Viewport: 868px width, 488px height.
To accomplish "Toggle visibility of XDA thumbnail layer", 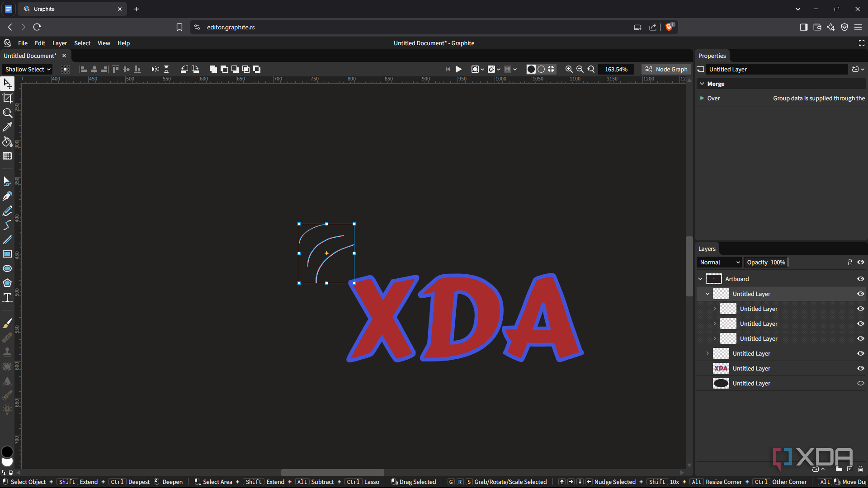I will 860,368.
